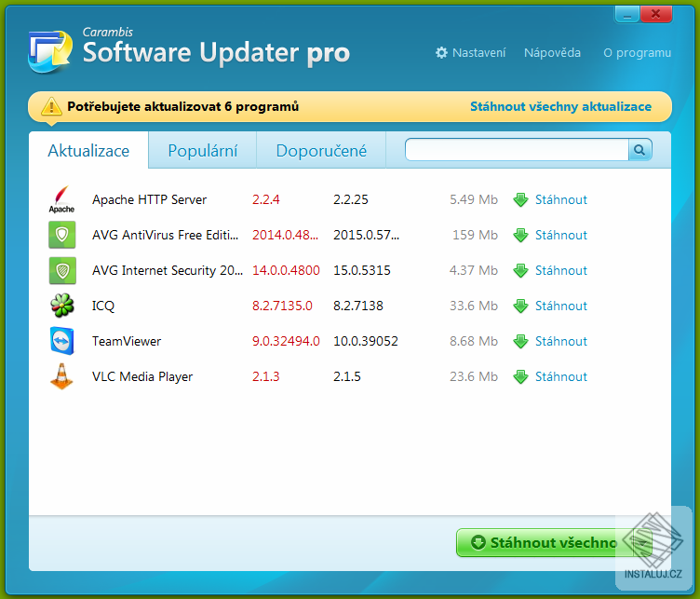Select the TeamViewer program name
This screenshot has width=700, height=599.
[127, 341]
